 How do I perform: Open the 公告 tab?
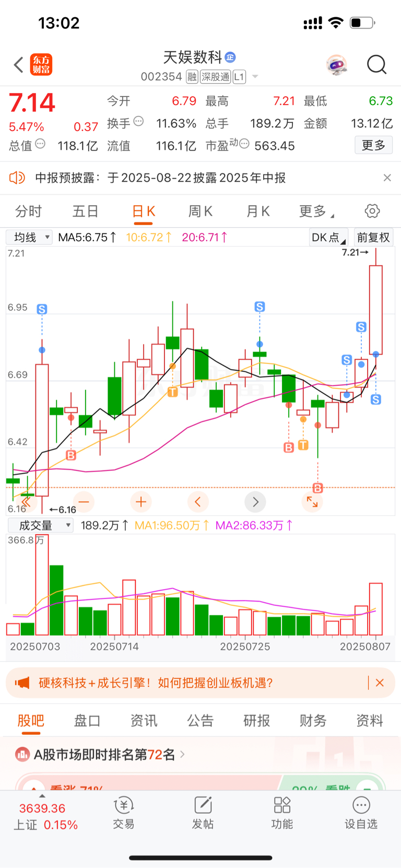[200, 721]
